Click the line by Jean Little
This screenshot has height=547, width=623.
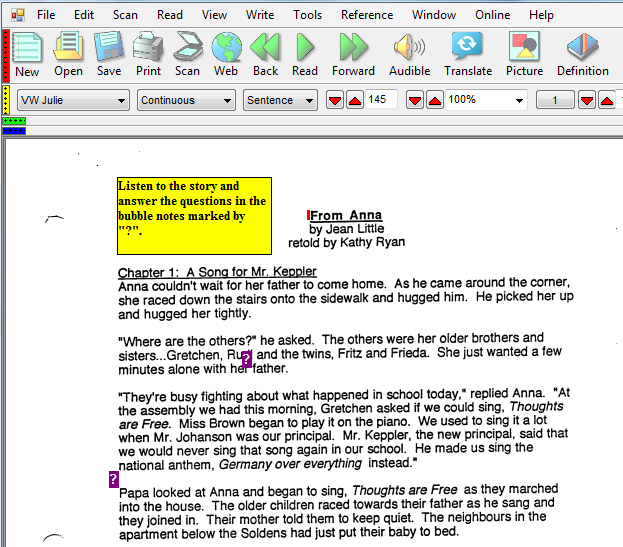(346, 229)
